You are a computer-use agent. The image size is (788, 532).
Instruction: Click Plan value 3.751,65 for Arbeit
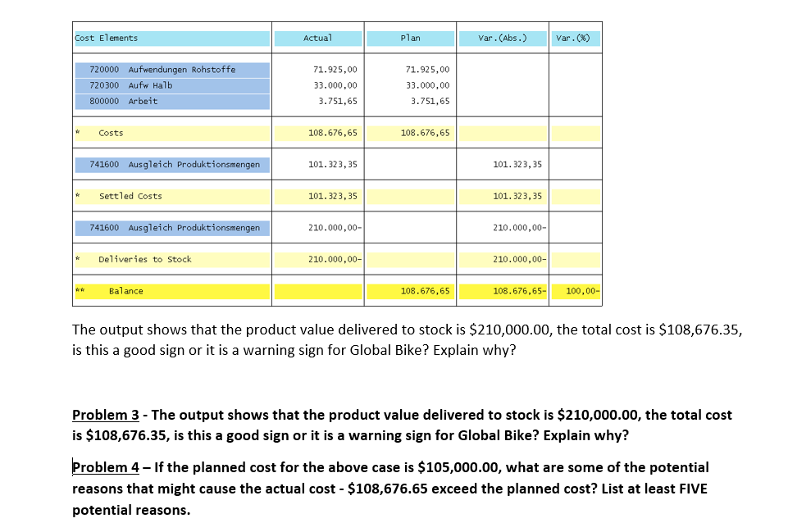pos(430,102)
